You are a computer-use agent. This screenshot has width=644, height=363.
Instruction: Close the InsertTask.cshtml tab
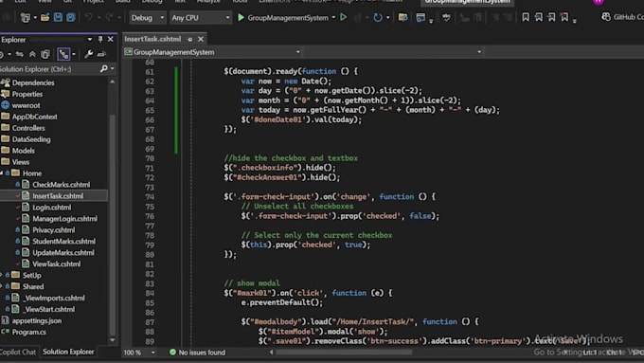pyautogui.click(x=201, y=39)
